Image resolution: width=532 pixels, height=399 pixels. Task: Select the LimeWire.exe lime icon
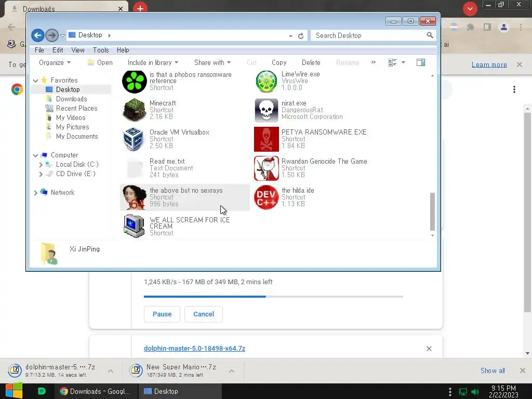click(267, 82)
